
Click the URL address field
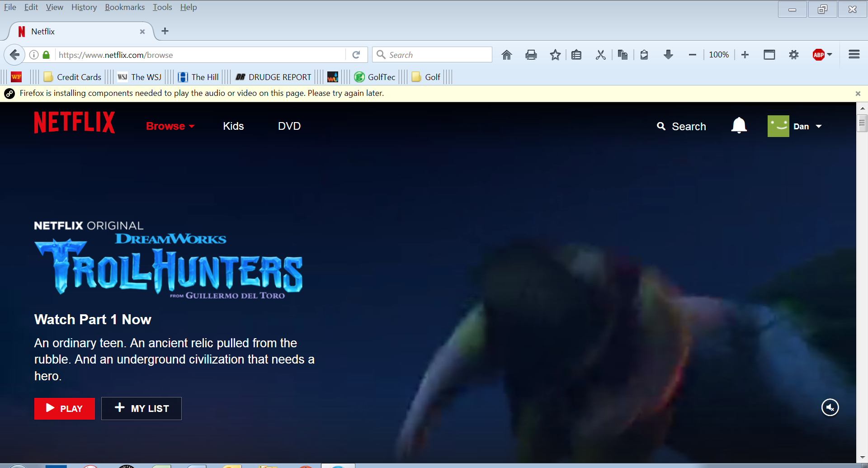pos(201,55)
